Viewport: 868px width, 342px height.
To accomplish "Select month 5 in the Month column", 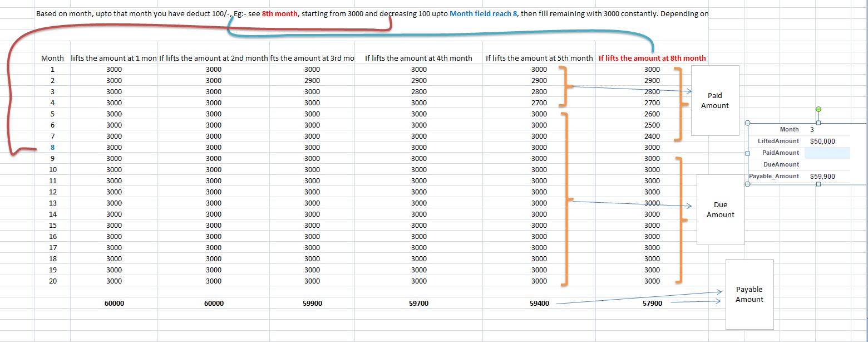I will tap(53, 114).
